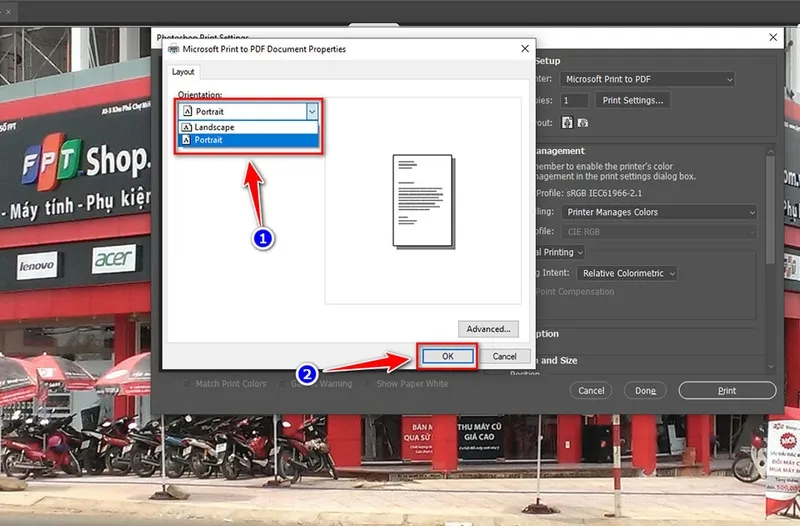Collapse the Orientation combo box arrow
This screenshot has height=526, width=800.
pos(311,112)
